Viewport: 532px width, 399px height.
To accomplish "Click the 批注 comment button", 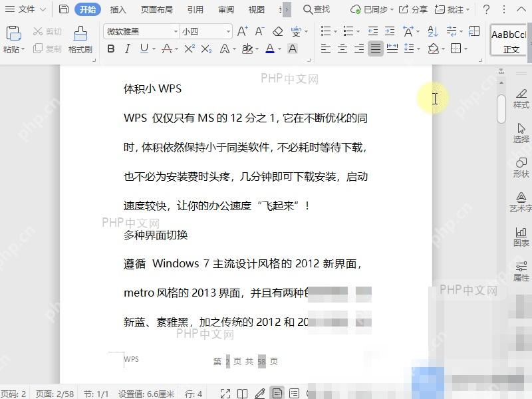I will point(452,9).
